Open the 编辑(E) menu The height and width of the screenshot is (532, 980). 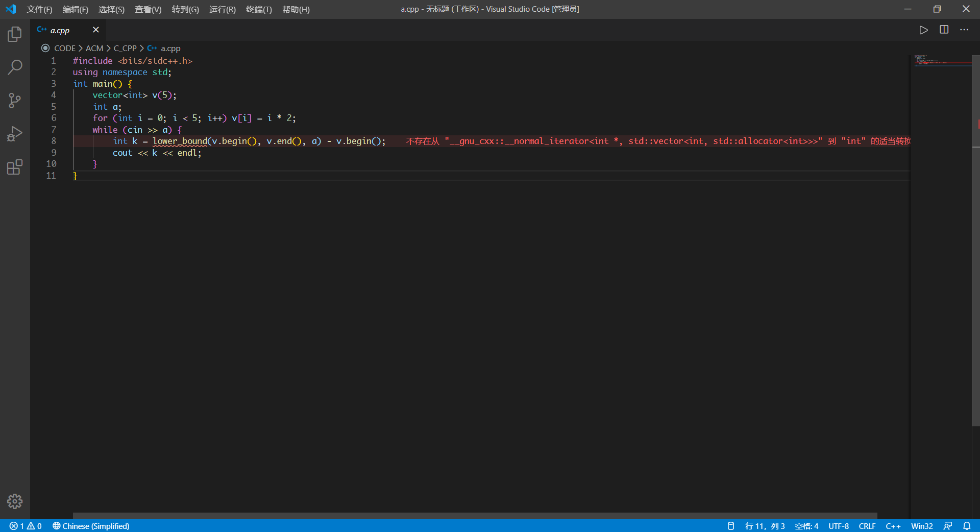tap(75, 9)
